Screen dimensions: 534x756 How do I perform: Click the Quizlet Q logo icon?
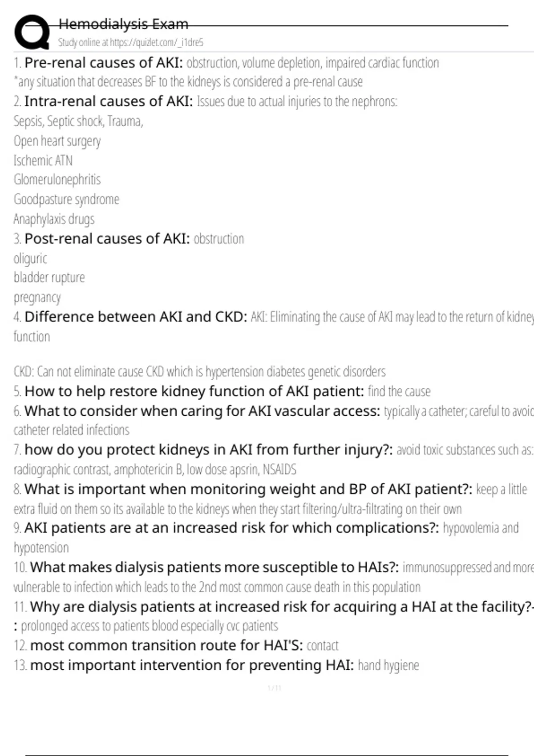(32, 32)
